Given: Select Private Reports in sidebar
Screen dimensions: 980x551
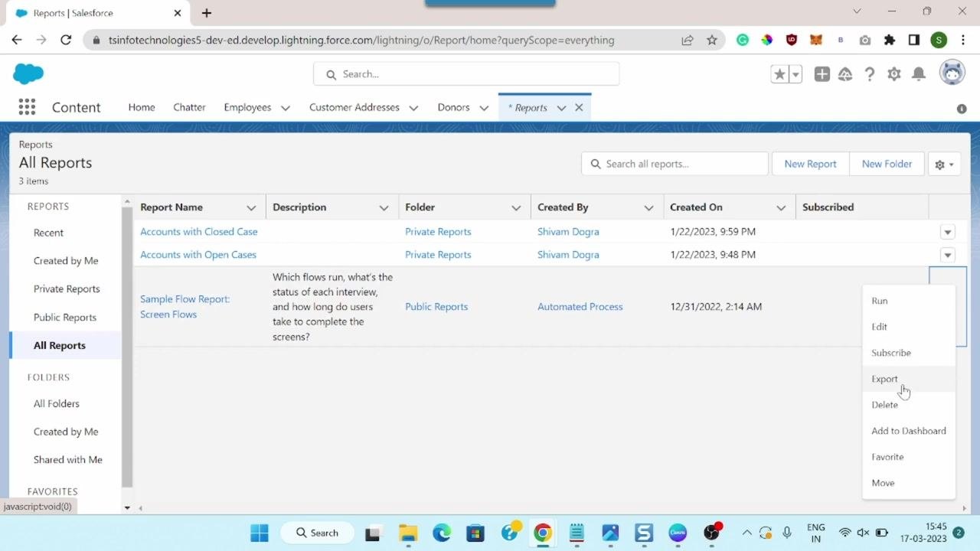Looking at the screenshot, I should tap(67, 289).
